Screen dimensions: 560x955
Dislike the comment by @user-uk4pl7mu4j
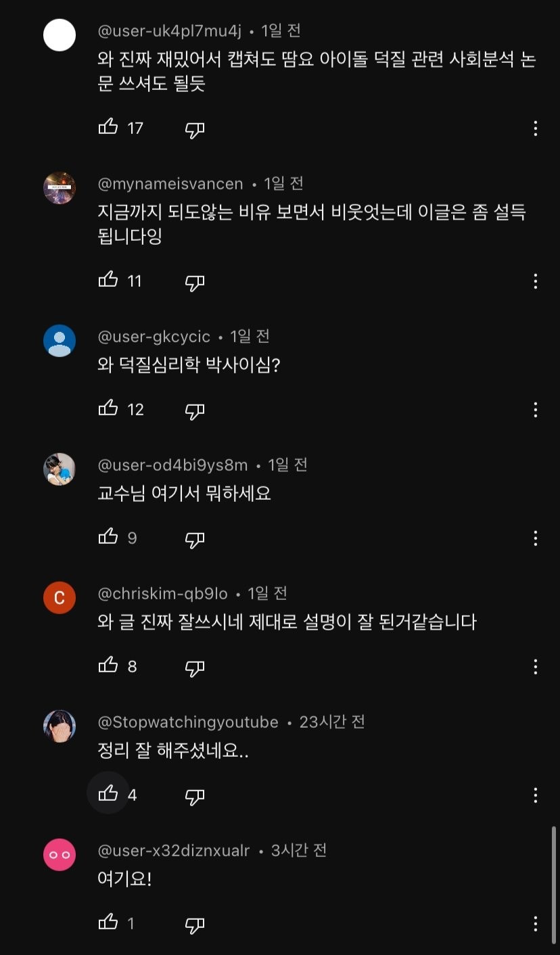195,129
